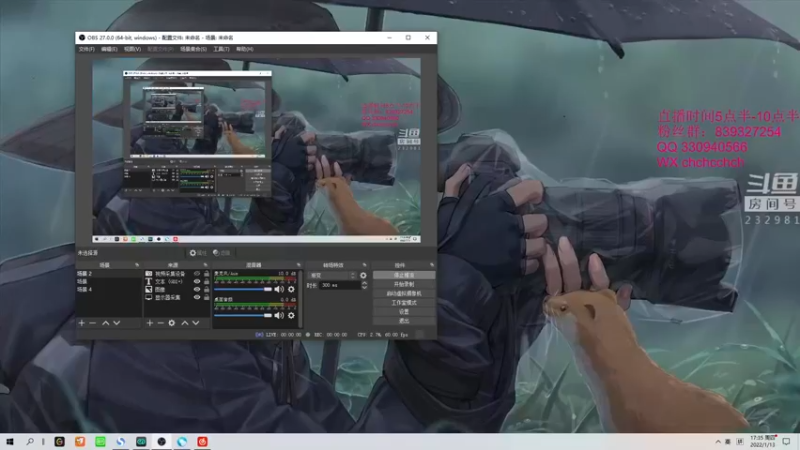Viewport: 800px width, 450px height.
Task: Open the taskbar clock and date
Action: pyautogui.click(x=762, y=441)
